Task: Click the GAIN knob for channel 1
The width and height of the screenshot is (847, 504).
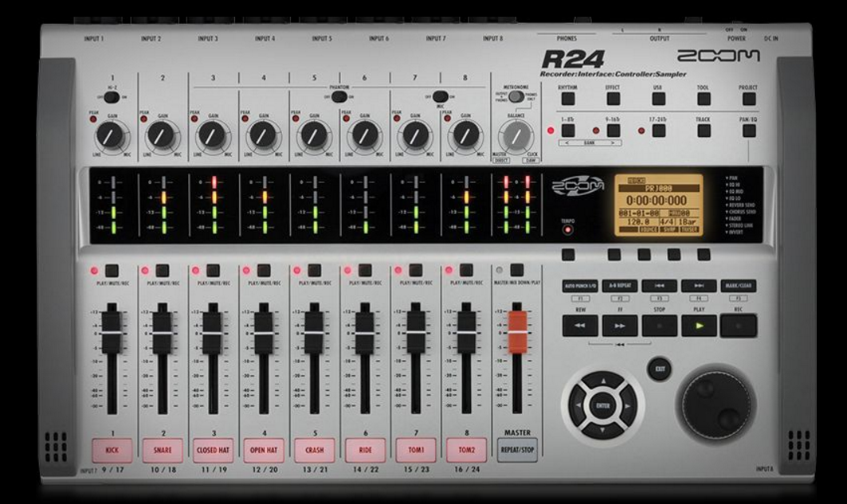Action: [112, 135]
